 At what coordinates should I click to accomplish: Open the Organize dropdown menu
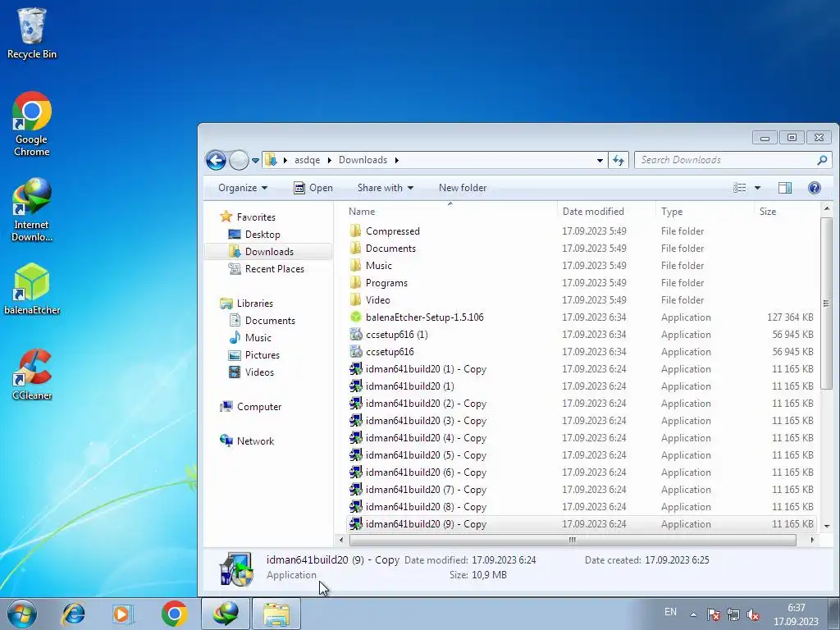243,188
